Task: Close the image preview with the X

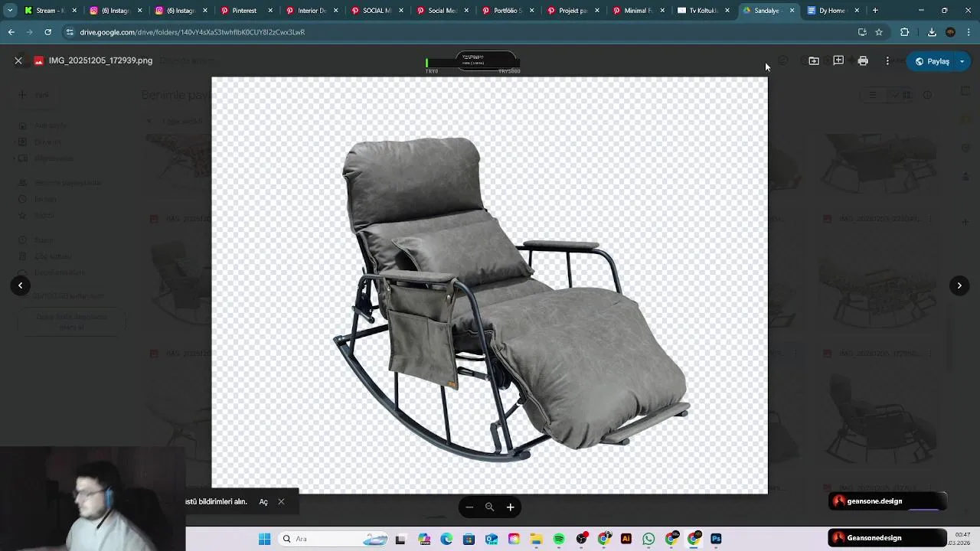Action: click(x=18, y=60)
